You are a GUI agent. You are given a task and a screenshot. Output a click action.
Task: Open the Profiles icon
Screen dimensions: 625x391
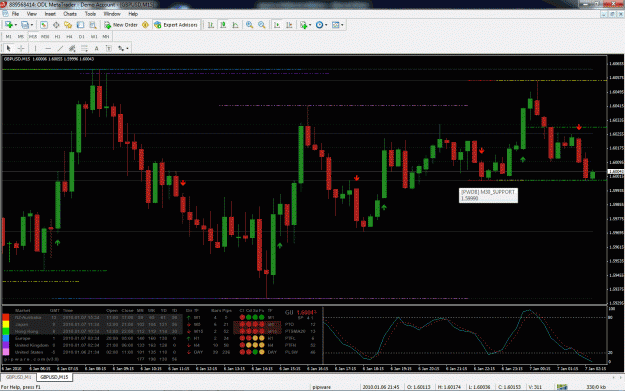(x=25, y=25)
